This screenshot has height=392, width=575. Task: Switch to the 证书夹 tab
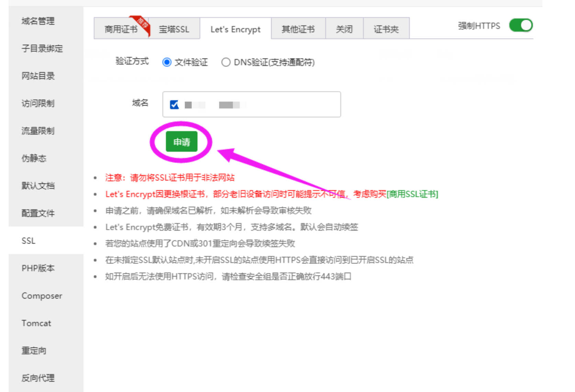tap(386, 29)
